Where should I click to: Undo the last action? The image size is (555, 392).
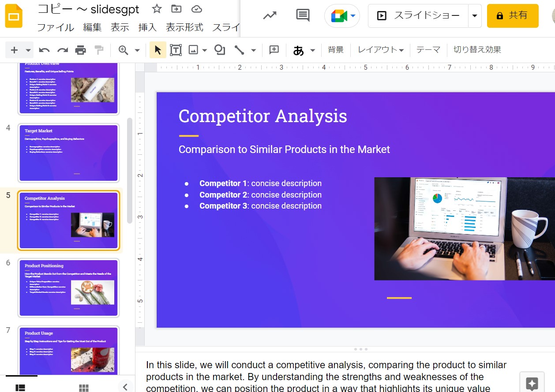[45, 50]
